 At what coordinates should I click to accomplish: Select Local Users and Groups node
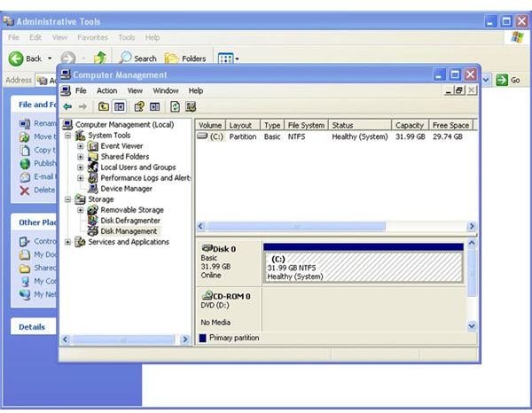(x=138, y=168)
